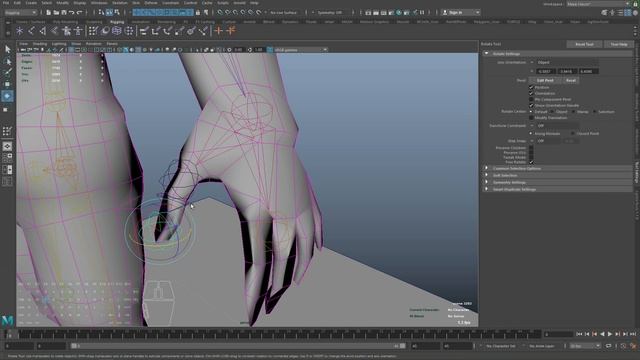Switch to four-pane viewport layout icon
The height and width of the screenshot is (360, 640).
point(7,157)
